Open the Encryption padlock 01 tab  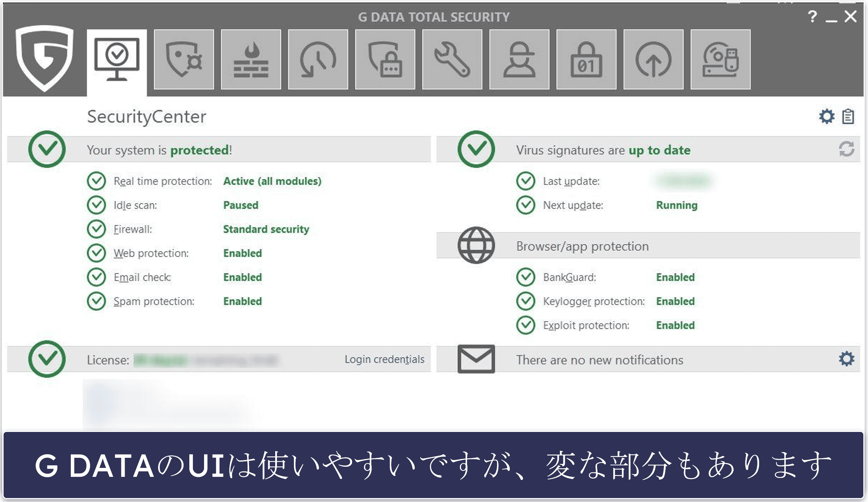[586, 59]
